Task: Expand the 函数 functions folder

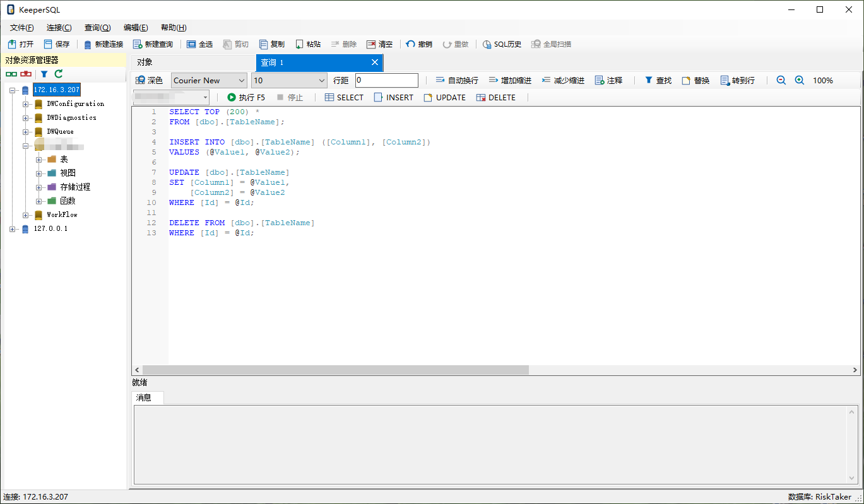Action: (x=39, y=201)
